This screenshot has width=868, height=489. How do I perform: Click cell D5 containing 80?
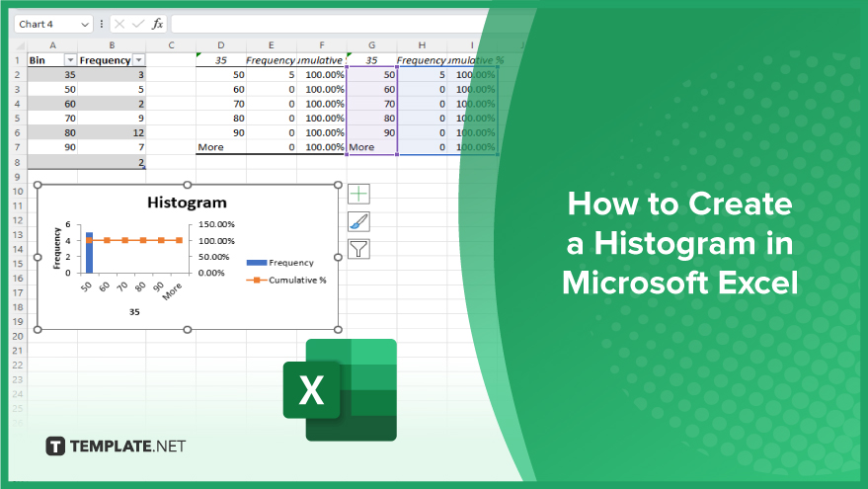point(221,118)
